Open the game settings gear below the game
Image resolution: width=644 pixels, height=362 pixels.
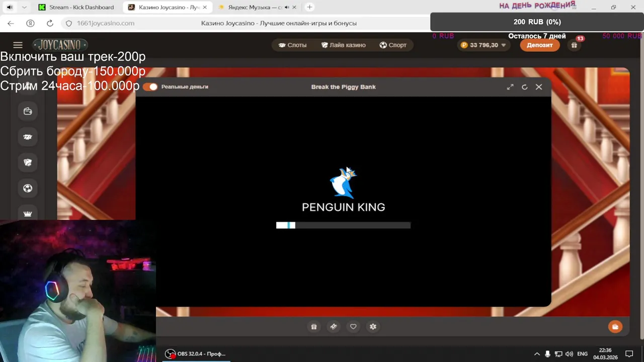click(373, 327)
